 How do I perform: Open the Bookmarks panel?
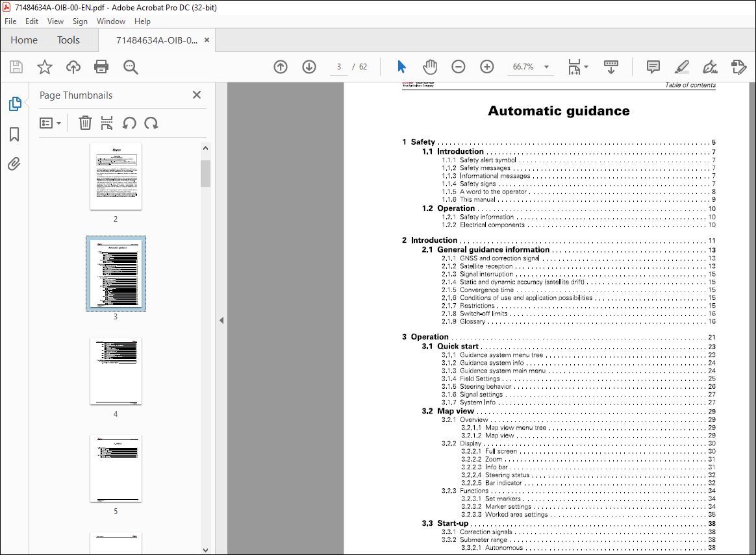[x=14, y=134]
